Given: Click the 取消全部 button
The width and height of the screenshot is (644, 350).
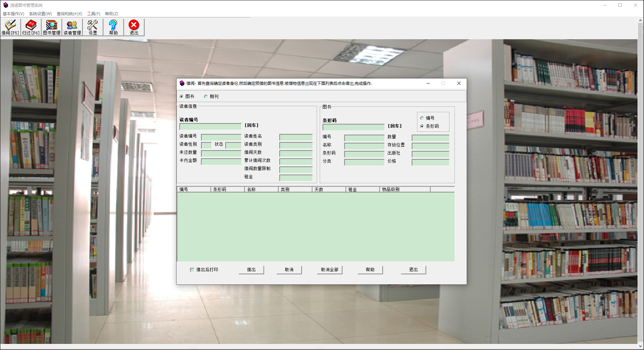Looking at the screenshot, I should tap(330, 270).
